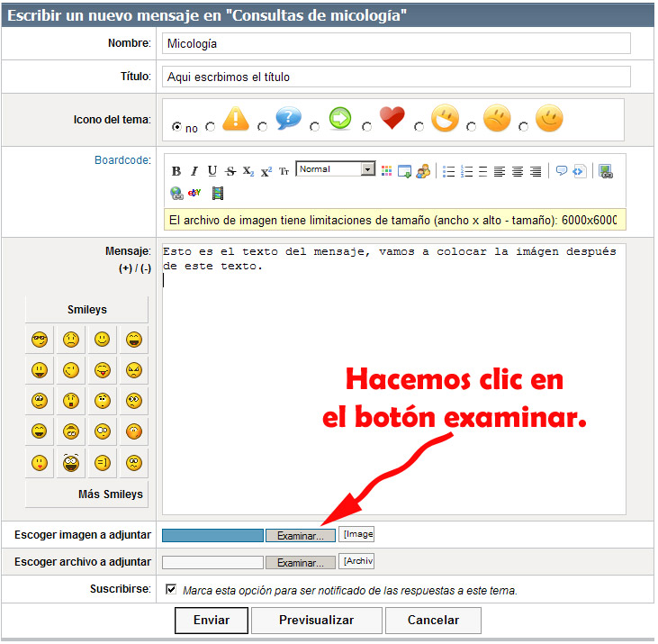Insert a bulleted list

(x=448, y=171)
